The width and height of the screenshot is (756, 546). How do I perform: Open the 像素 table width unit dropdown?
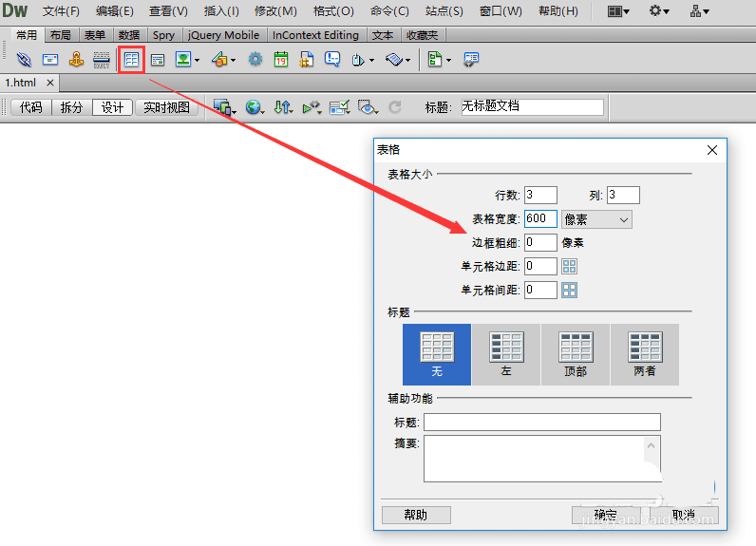pos(596,219)
